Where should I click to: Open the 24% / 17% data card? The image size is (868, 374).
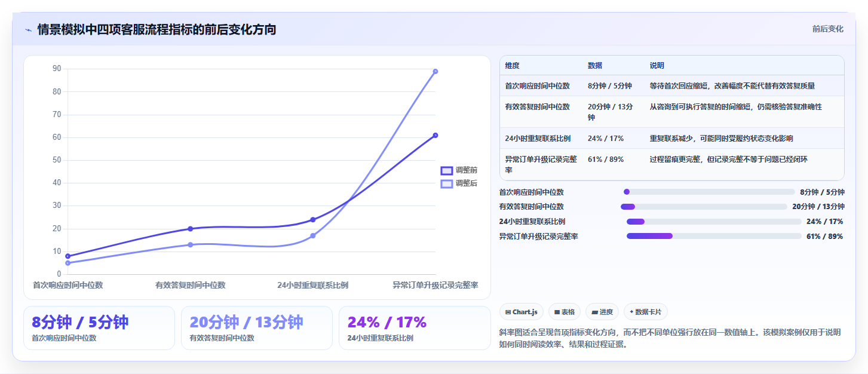(x=415, y=328)
